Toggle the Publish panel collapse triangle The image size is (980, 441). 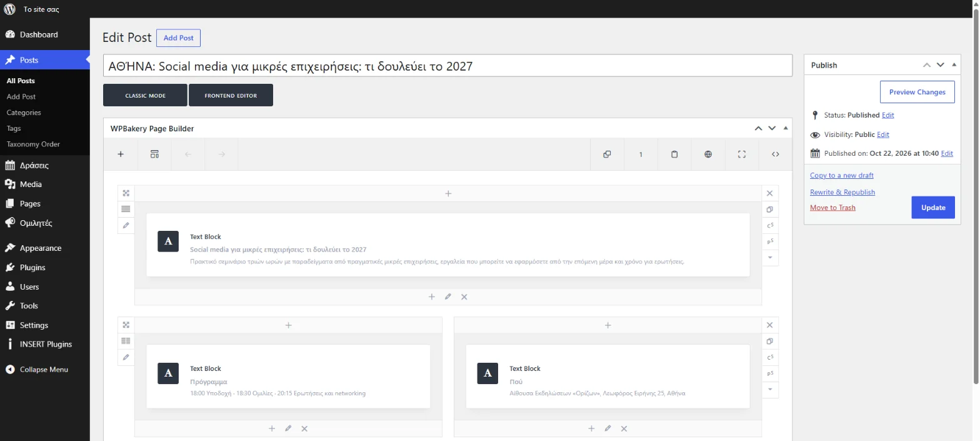tap(954, 65)
